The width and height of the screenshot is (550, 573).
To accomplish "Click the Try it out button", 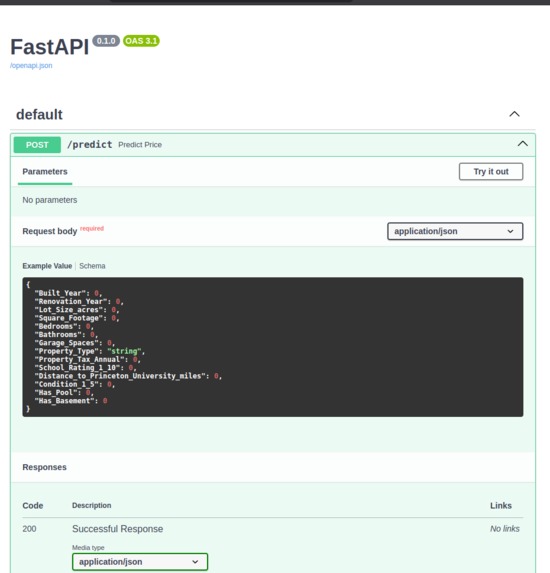I will pos(491,171).
